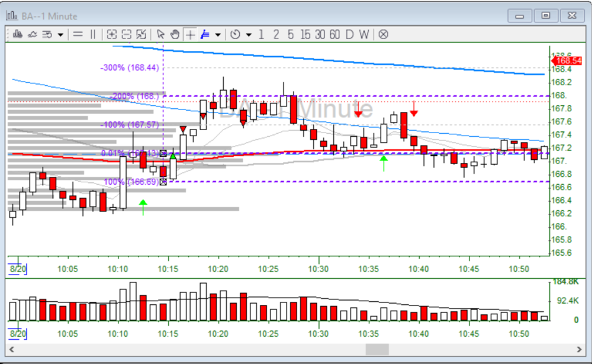Select the 60 minute timeframe
The height and width of the screenshot is (364, 592).
[x=334, y=34]
